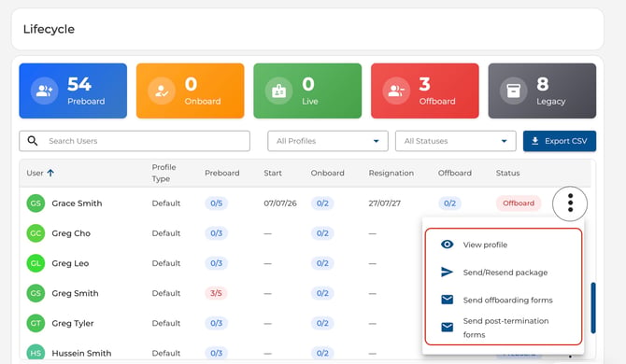The height and width of the screenshot is (364, 626).
Task: Open the 8 Legacy card
Action: [x=542, y=91]
